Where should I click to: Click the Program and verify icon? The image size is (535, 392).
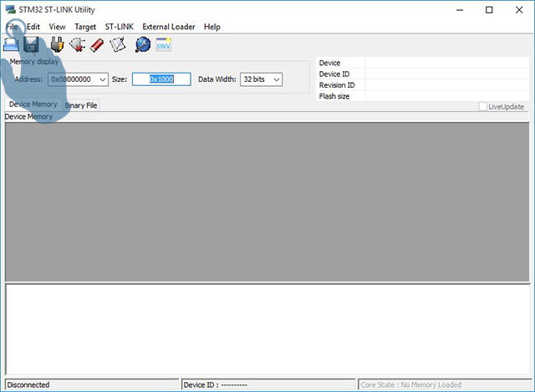pos(118,45)
